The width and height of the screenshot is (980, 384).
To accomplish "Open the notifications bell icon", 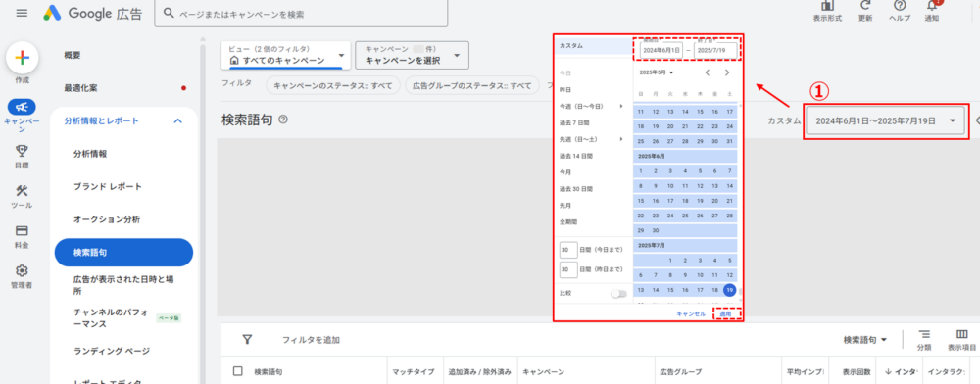I will (x=932, y=6).
